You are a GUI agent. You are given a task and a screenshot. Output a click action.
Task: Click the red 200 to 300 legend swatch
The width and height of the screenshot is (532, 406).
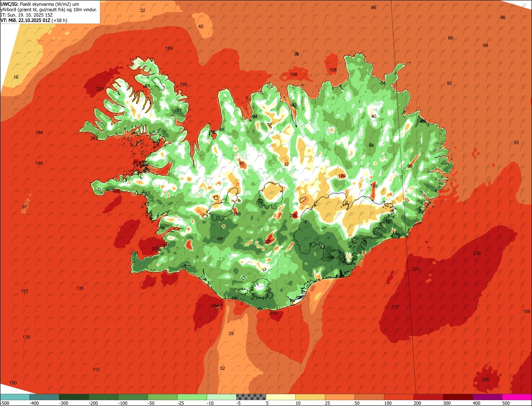(428, 397)
